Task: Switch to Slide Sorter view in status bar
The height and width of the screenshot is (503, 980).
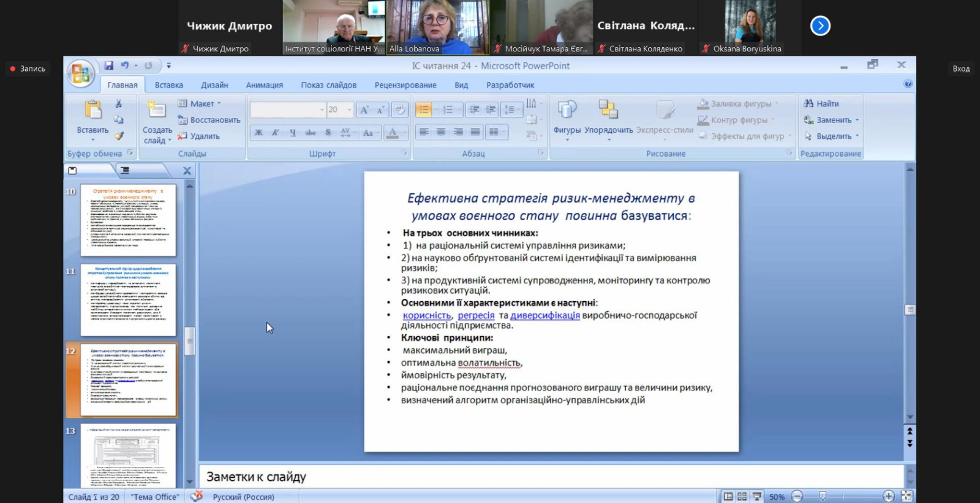Action: 742,496
